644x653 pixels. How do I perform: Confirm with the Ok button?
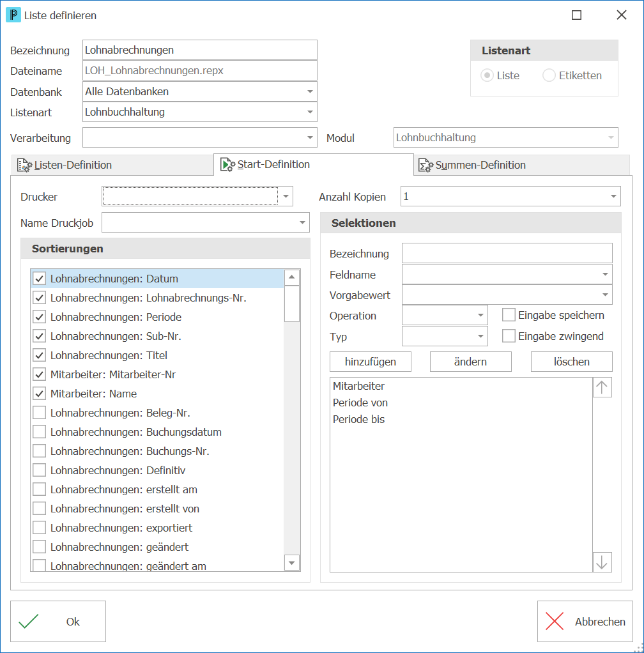point(58,621)
